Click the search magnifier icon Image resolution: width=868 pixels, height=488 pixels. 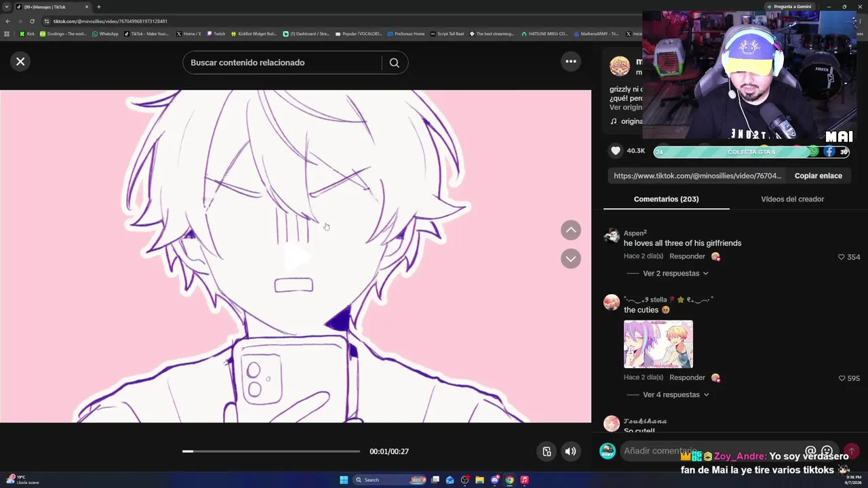point(394,62)
